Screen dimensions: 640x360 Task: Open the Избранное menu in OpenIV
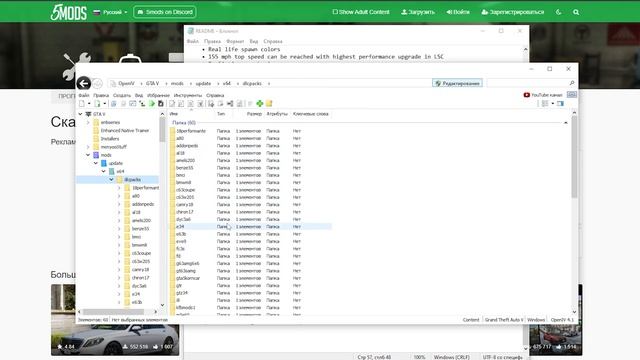(x=158, y=95)
